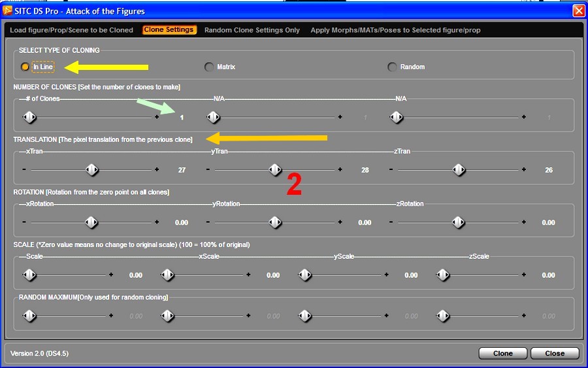Click the Close button at the bottom
588x368 pixels.
pos(555,354)
